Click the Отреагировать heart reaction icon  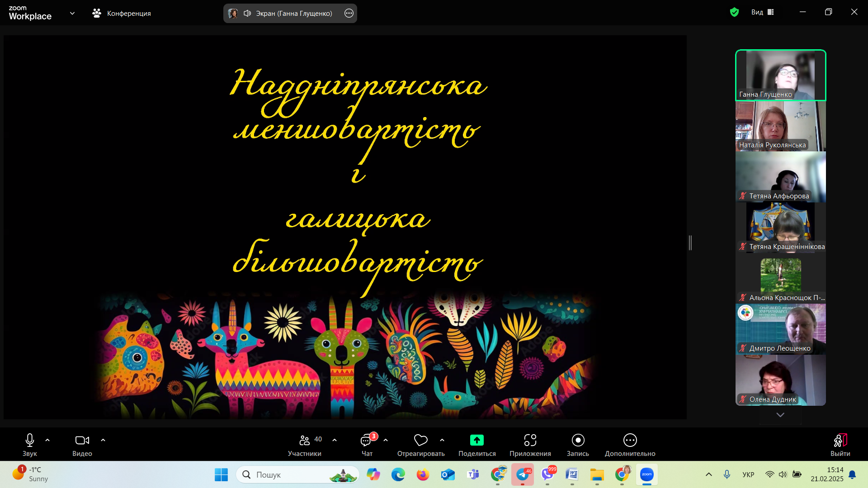point(420,441)
